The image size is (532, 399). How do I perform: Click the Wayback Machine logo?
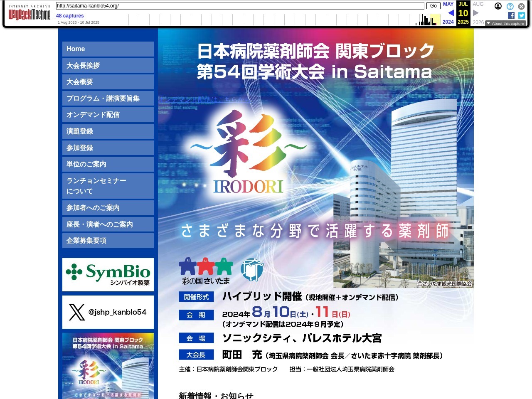pos(29,14)
